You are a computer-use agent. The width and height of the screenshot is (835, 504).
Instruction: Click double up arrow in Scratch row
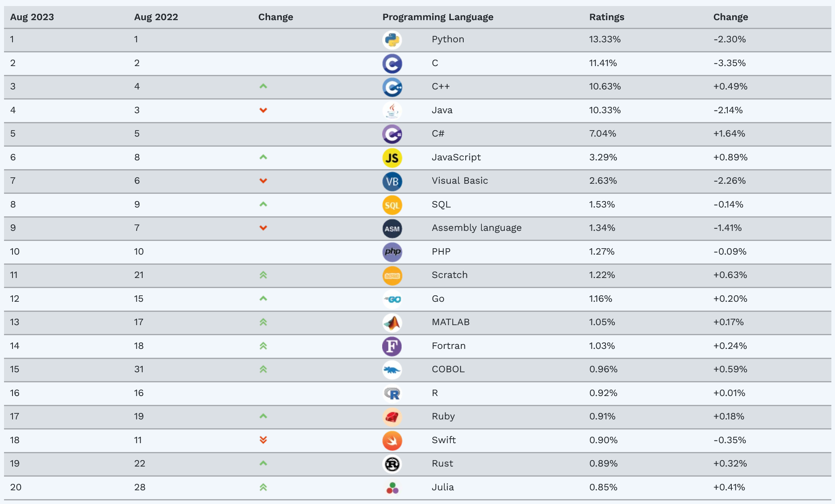(263, 275)
